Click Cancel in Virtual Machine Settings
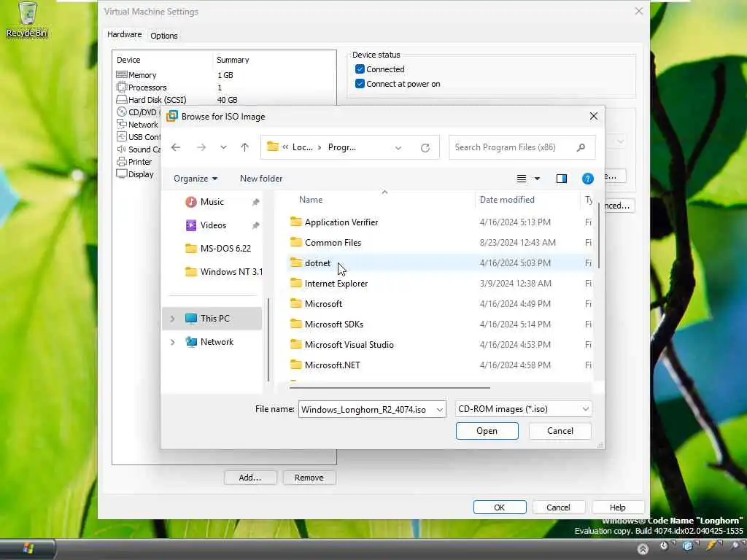 [558, 507]
